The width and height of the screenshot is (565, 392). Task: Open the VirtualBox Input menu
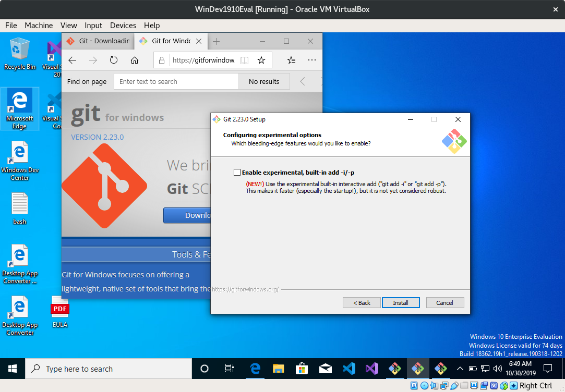93,26
